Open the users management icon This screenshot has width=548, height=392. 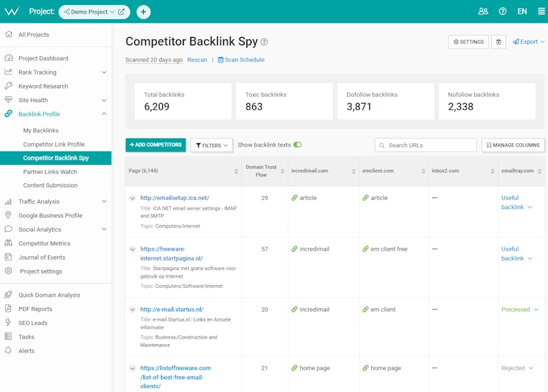pos(483,12)
